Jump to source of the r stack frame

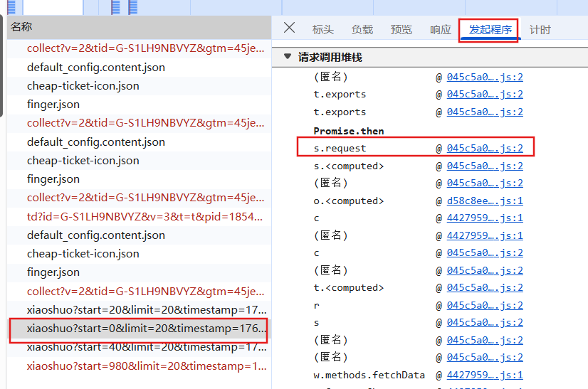484,306
